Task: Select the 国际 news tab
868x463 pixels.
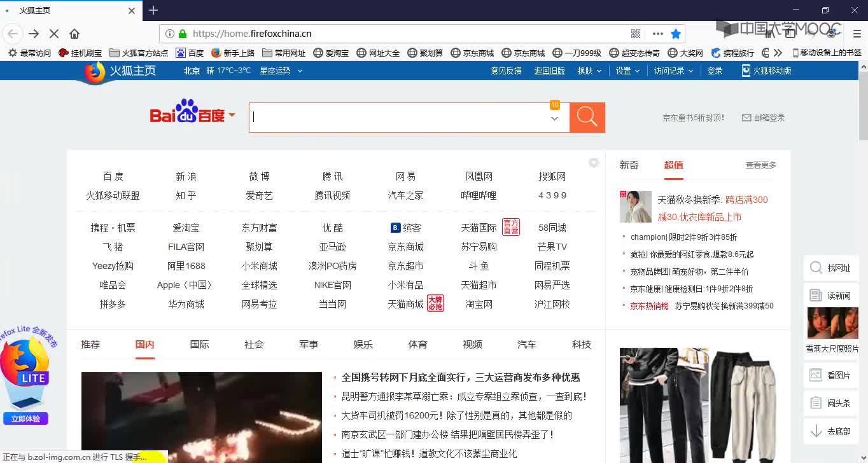Action: (199, 344)
